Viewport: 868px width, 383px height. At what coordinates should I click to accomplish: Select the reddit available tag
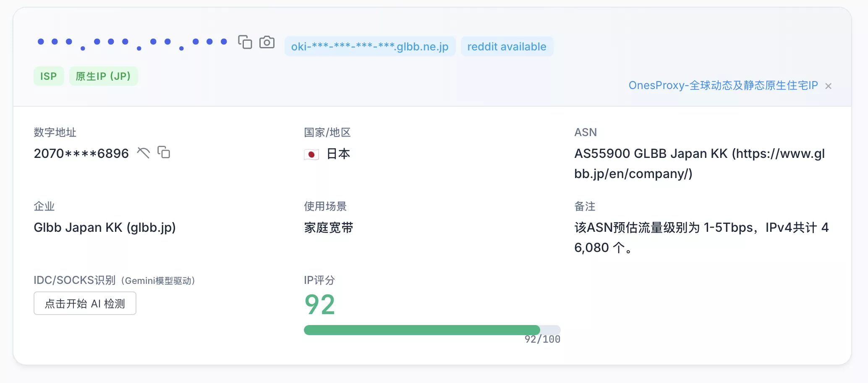(x=507, y=47)
